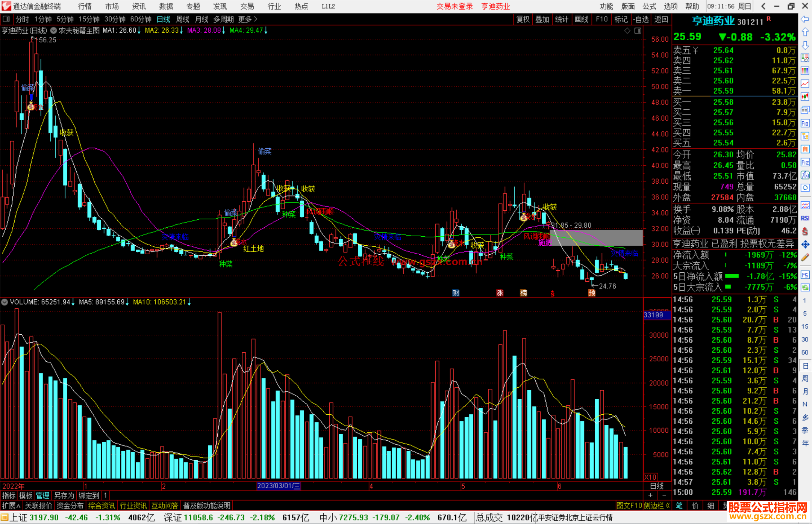This screenshot has height=524, width=812.
Task: Toggle the chart side panel square icon
Action: 638,31
